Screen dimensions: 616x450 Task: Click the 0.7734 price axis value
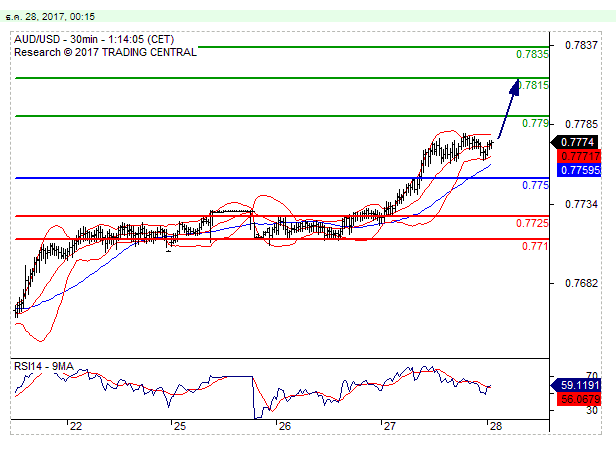click(x=581, y=204)
